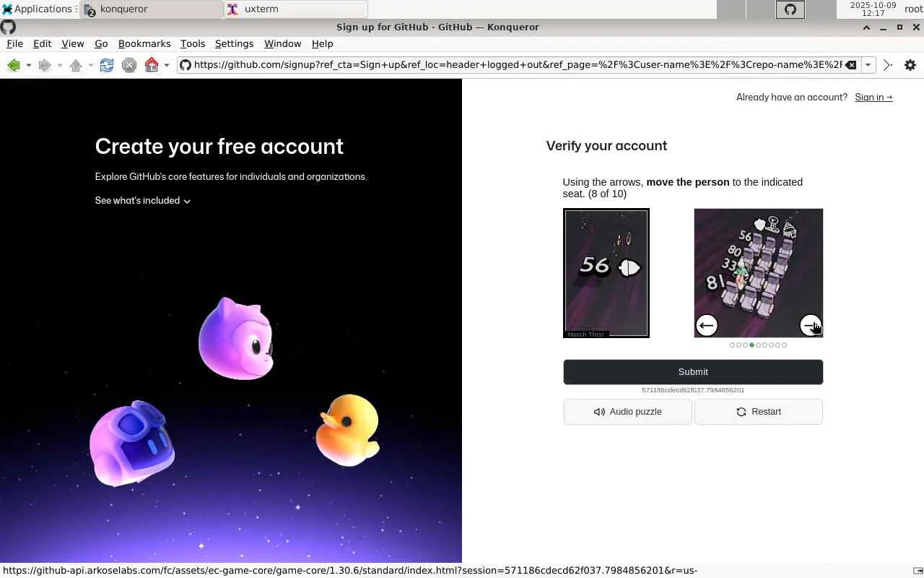Switch to the konqueror taskbar window

[152, 9]
